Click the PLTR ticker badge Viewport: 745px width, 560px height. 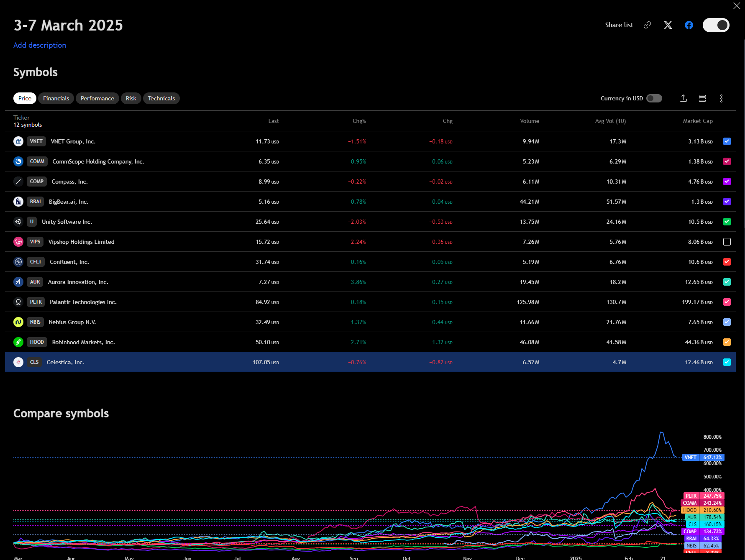point(36,302)
